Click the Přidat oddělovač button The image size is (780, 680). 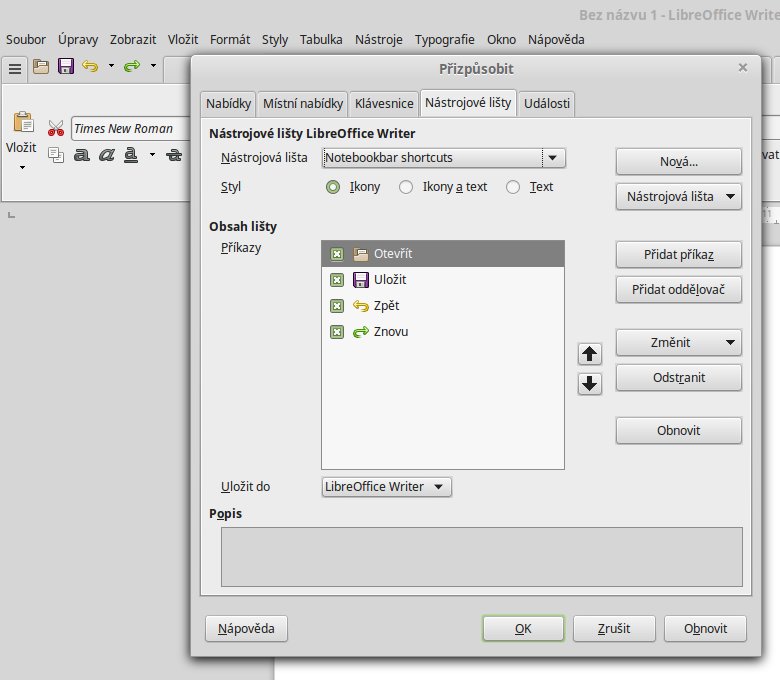point(679,290)
